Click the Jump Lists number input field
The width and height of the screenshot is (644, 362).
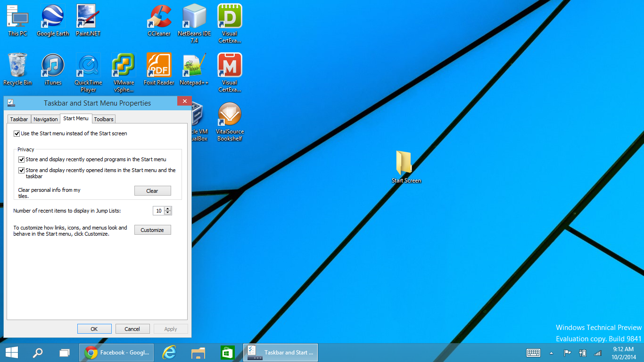(158, 211)
